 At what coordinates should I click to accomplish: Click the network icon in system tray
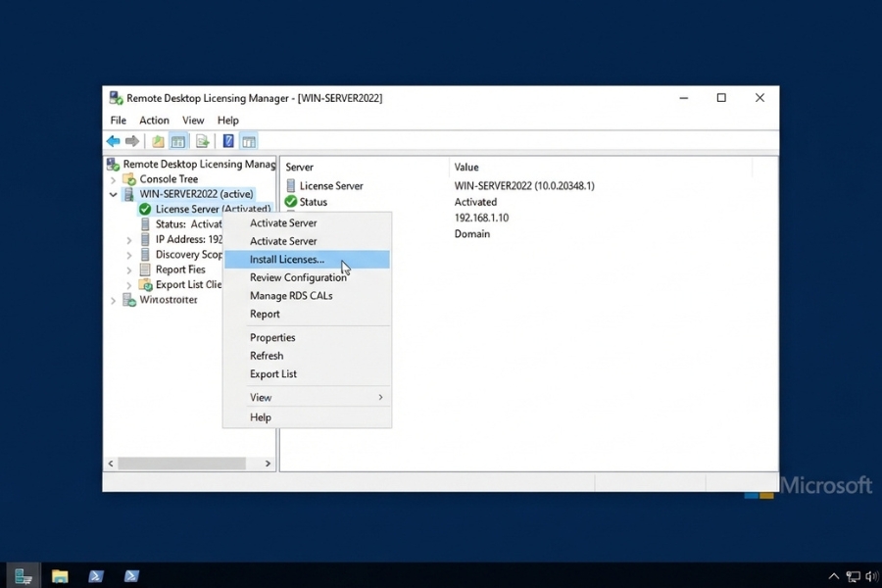tap(854, 576)
